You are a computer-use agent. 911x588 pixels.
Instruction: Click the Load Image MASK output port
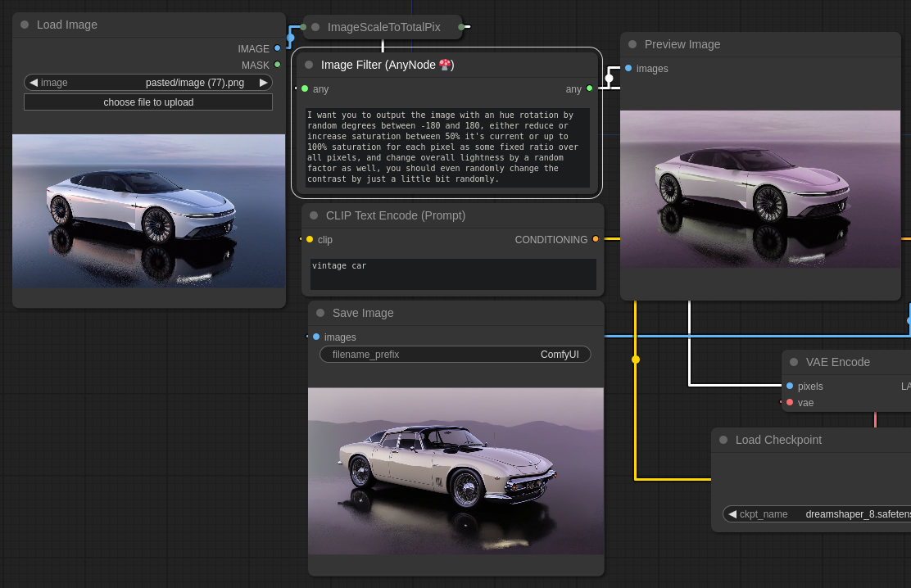point(278,65)
